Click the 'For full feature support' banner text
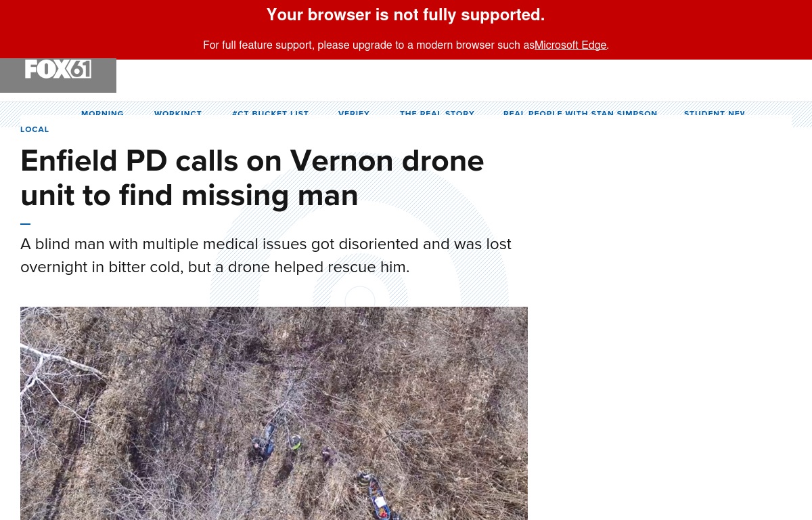The image size is (812, 520). [368, 45]
